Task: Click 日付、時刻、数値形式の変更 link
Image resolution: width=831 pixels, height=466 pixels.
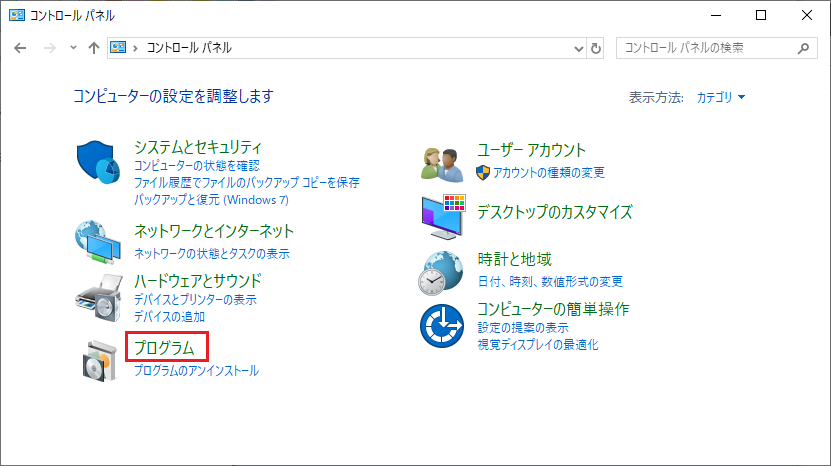Action: (x=550, y=282)
